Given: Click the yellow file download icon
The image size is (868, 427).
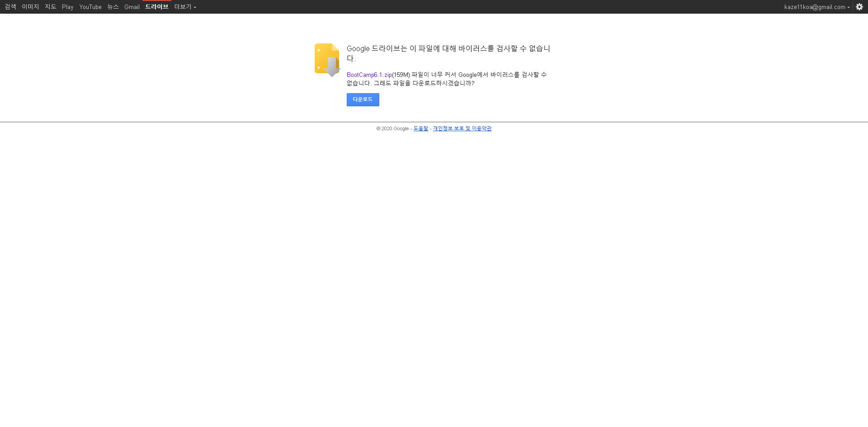Looking at the screenshot, I should 327,60.
